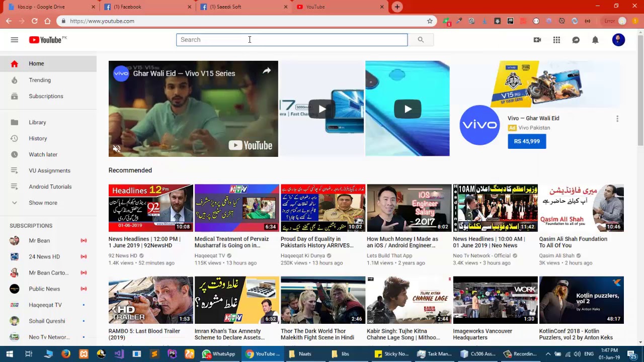
Task: Click the VU Assignments playlist icon
Action: (x=15, y=170)
